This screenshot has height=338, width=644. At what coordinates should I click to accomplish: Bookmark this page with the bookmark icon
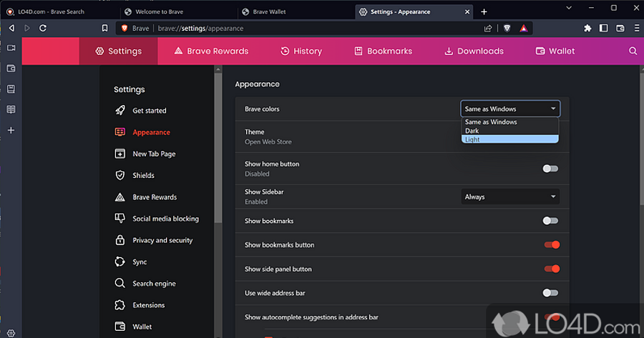tap(104, 28)
